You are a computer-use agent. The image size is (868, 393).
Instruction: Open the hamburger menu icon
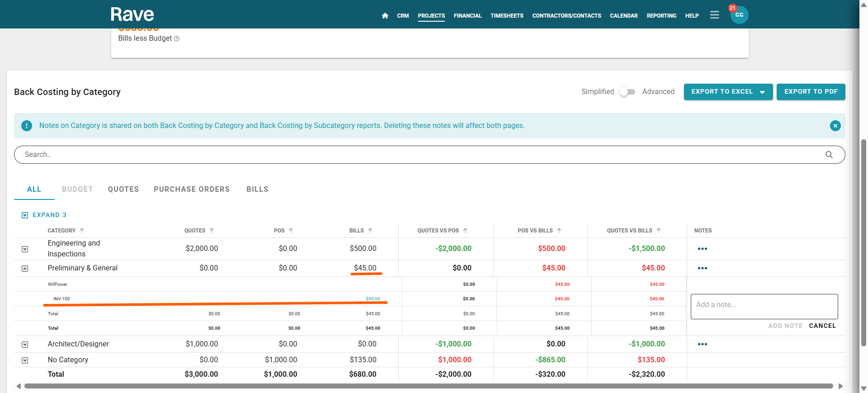[x=714, y=15]
